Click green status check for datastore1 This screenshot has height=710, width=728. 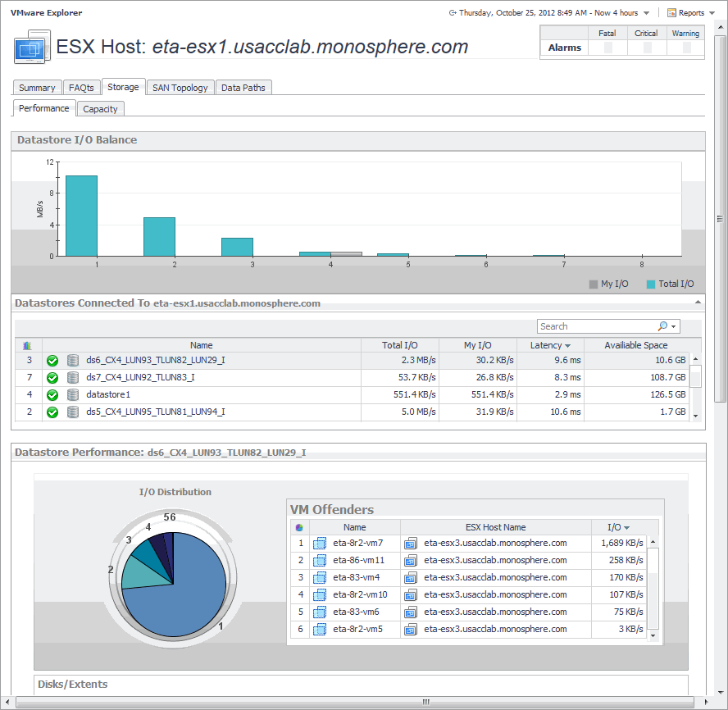(x=52, y=394)
